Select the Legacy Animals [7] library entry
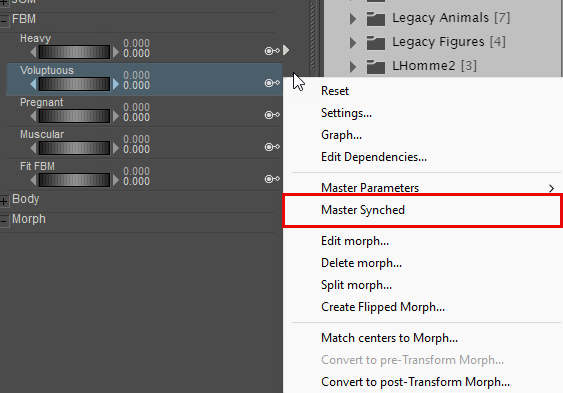 click(x=451, y=18)
